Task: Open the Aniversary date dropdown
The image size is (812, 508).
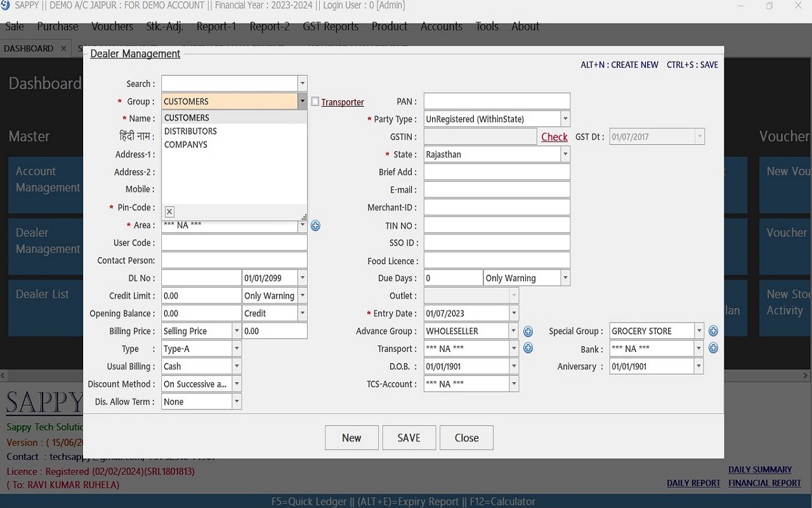Action: pyautogui.click(x=699, y=366)
